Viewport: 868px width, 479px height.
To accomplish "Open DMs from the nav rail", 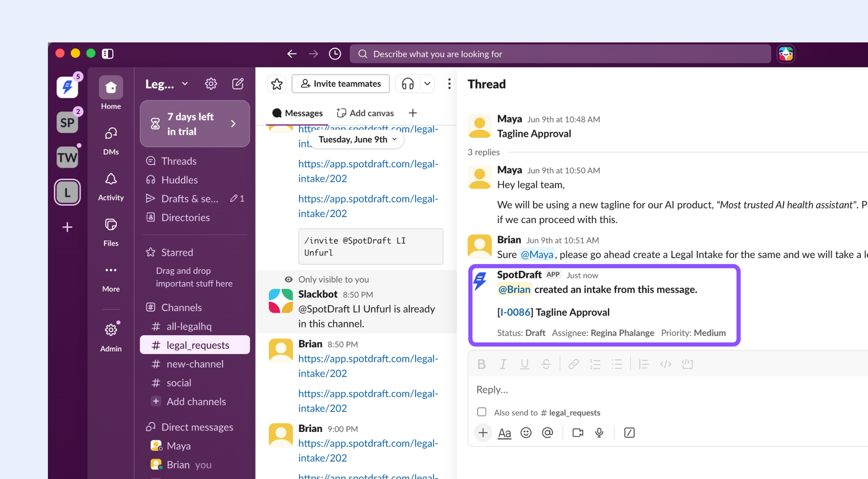I will click(111, 140).
